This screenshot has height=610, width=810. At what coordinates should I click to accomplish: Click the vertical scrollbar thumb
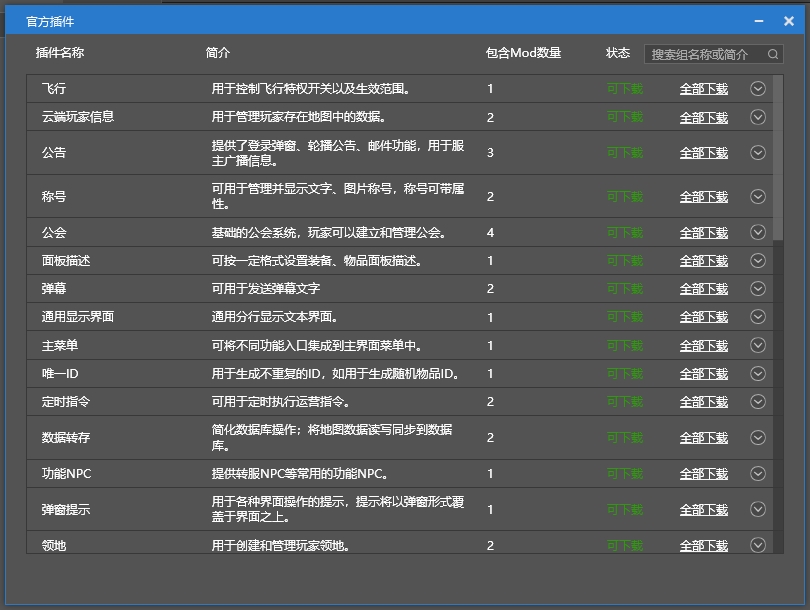point(778,157)
